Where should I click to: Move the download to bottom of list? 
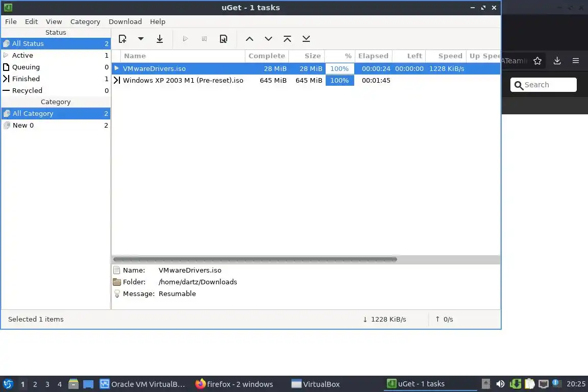coord(306,39)
